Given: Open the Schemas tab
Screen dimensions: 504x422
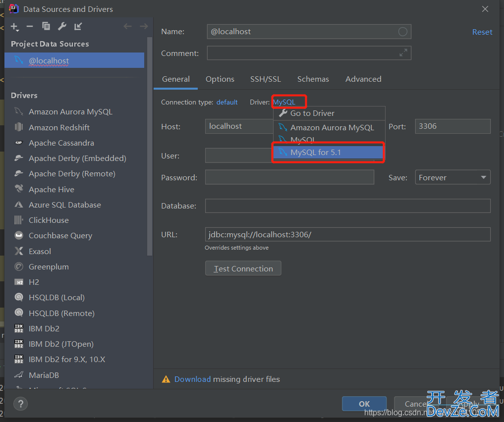Looking at the screenshot, I should tap(313, 79).
